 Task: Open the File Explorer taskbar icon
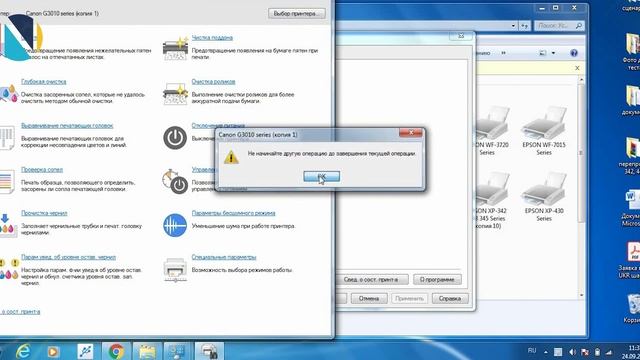147,351
